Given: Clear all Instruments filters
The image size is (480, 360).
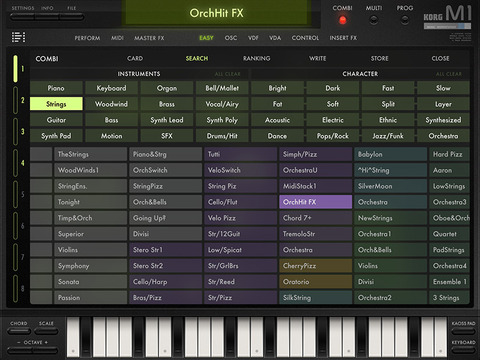Looking at the screenshot, I should tap(228, 74).
